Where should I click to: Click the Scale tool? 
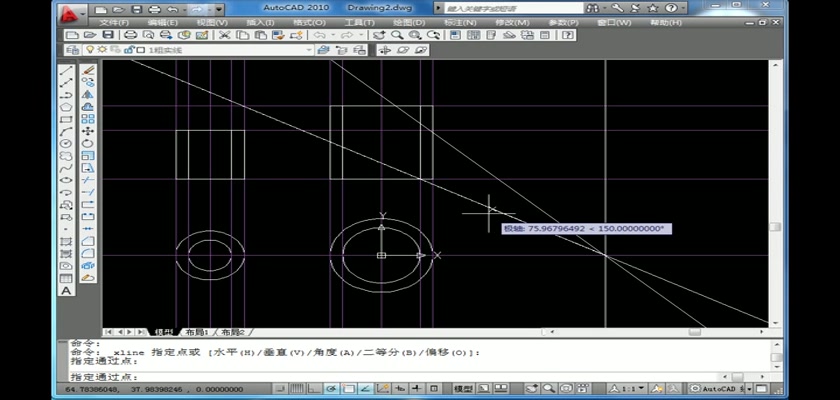(x=88, y=156)
